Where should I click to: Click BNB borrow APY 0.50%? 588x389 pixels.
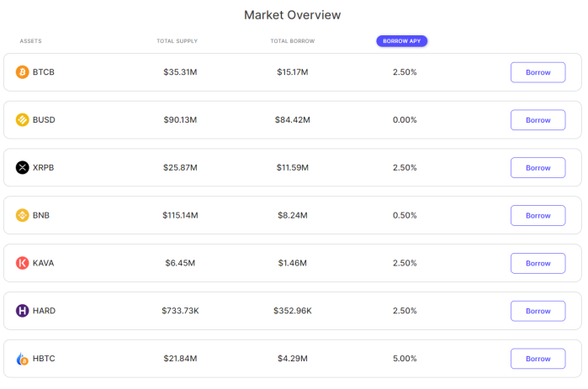pos(405,215)
